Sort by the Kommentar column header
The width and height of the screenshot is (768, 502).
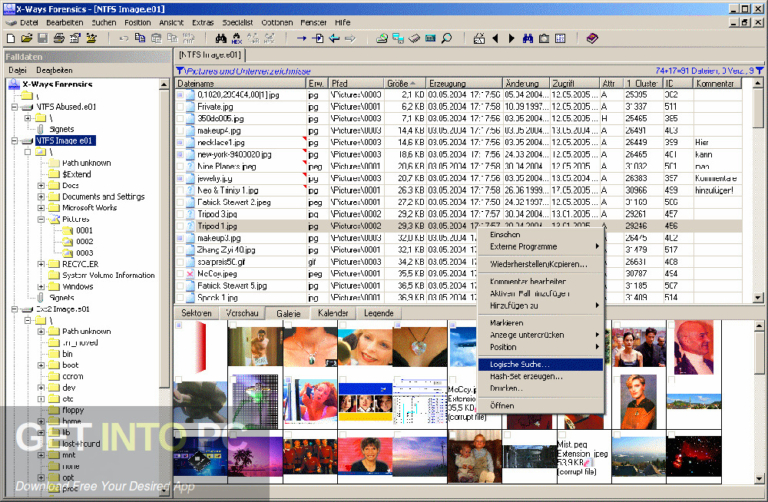(x=718, y=84)
